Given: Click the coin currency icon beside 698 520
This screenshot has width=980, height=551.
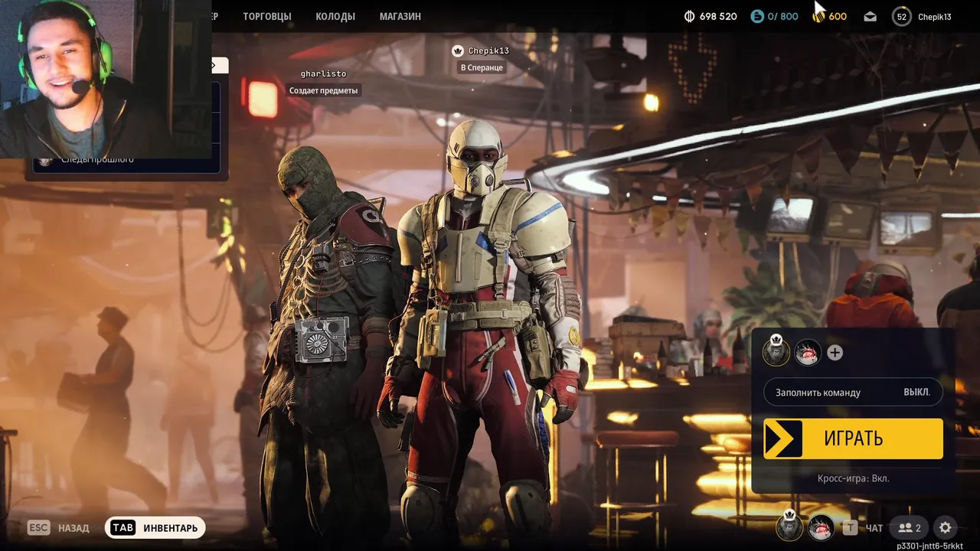Looking at the screenshot, I should pyautogui.click(x=689, y=16).
